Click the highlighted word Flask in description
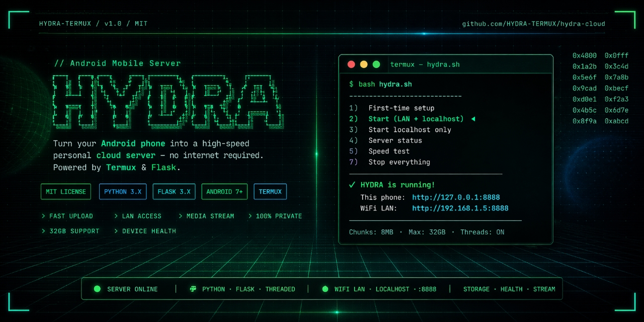 pos(164,168)
